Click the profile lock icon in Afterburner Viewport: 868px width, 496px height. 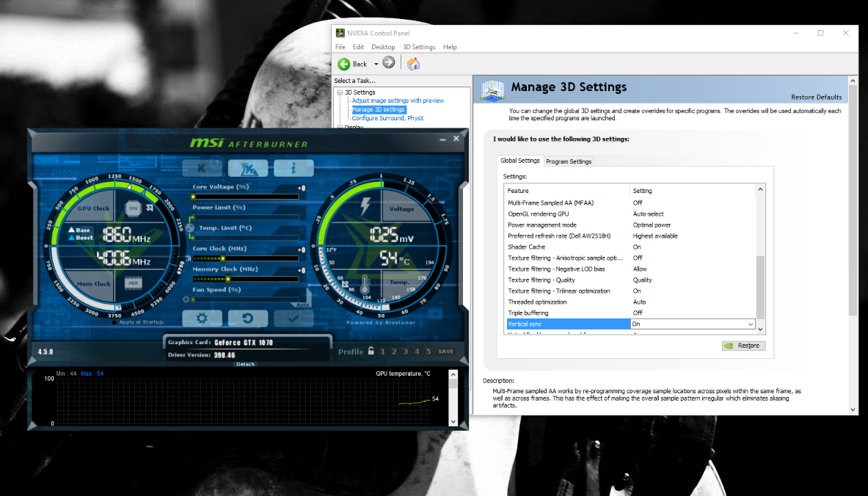pos(371,351)
